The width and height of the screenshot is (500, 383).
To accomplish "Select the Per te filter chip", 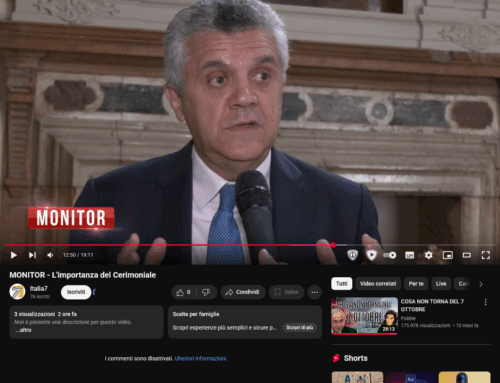I will 416,284.
